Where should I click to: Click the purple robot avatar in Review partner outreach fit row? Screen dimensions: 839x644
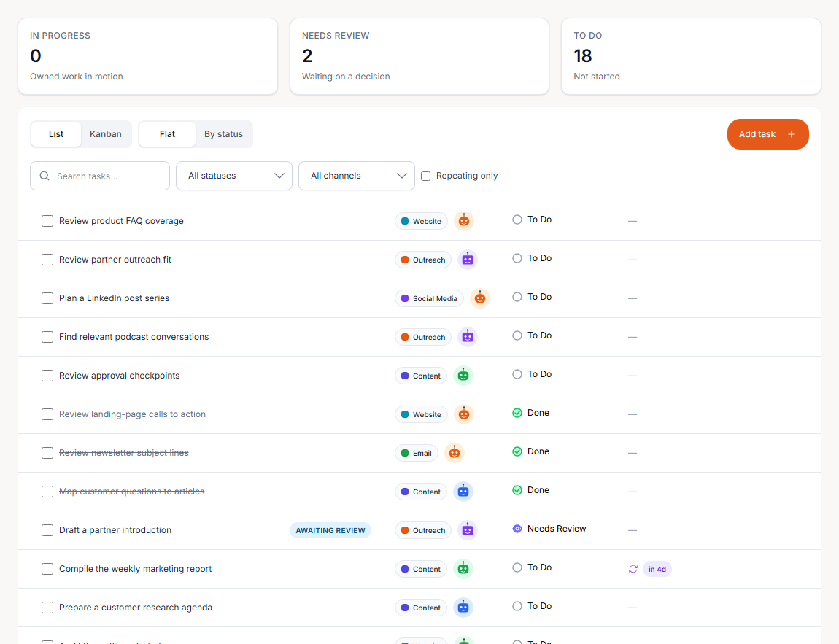(468, 260)
